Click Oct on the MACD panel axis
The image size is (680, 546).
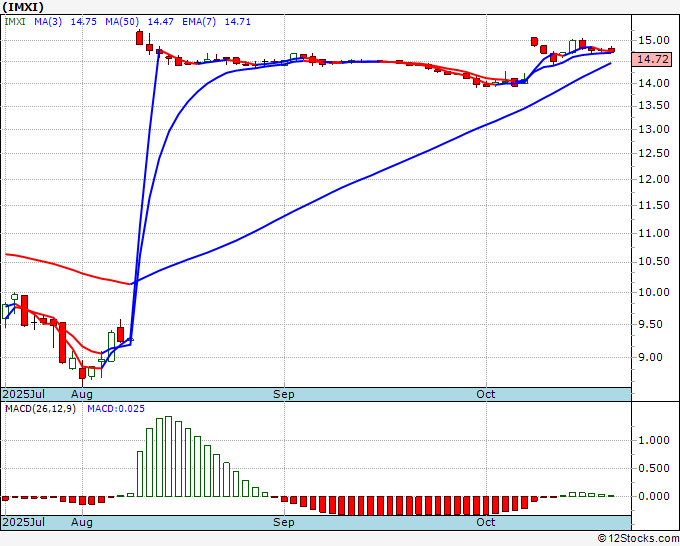point(486,522)
